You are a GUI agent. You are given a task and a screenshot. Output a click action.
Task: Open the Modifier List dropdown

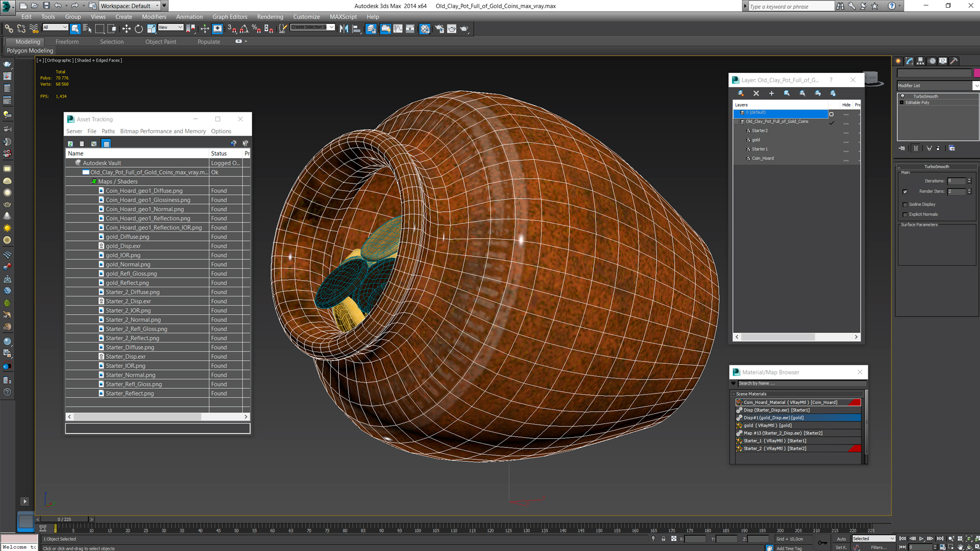[x=938, y=86]
